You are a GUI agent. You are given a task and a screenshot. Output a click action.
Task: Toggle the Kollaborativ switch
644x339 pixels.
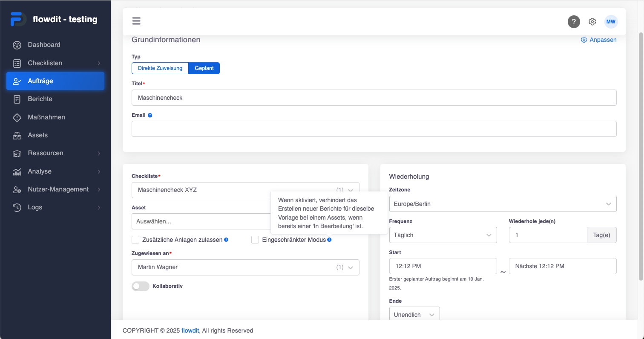coord(141,287)
